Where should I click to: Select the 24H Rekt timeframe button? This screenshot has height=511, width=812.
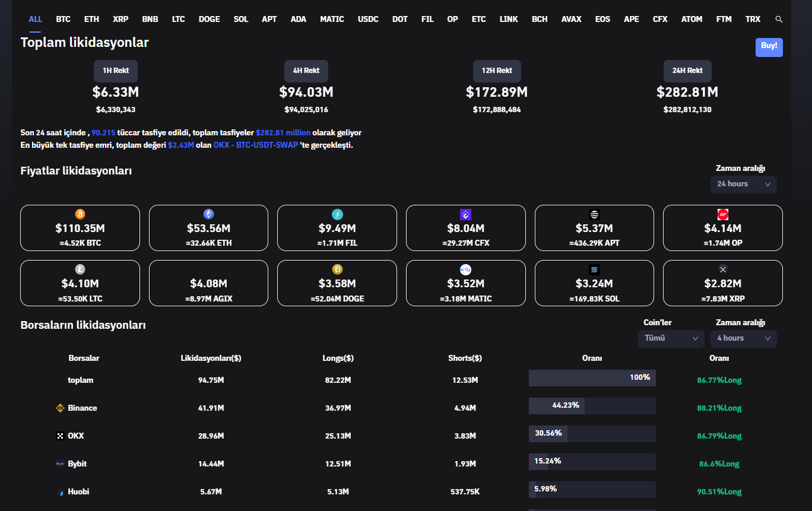(687, 71)
